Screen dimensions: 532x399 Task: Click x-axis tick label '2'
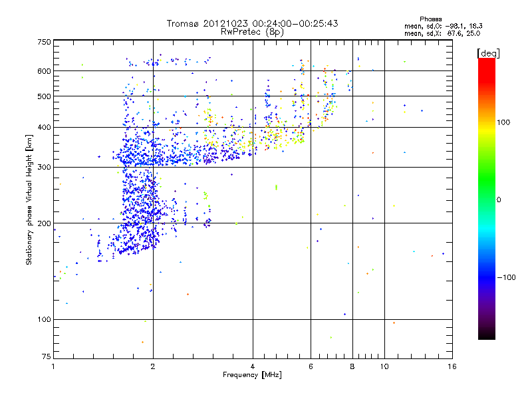pyautogui.click(x=153, y=366)
